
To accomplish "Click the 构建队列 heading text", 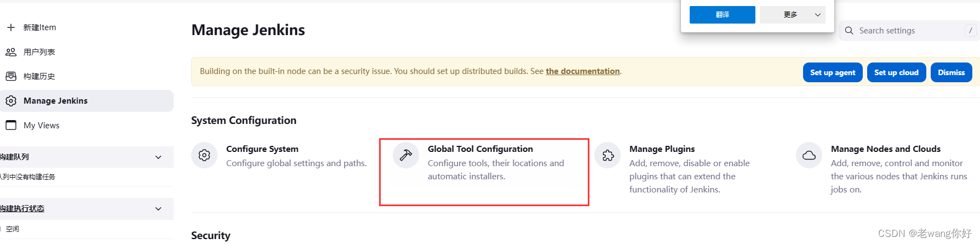I will (15, 157).
